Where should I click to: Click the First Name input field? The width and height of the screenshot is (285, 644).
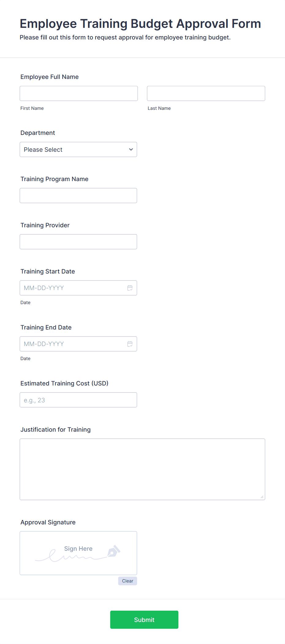78,93
